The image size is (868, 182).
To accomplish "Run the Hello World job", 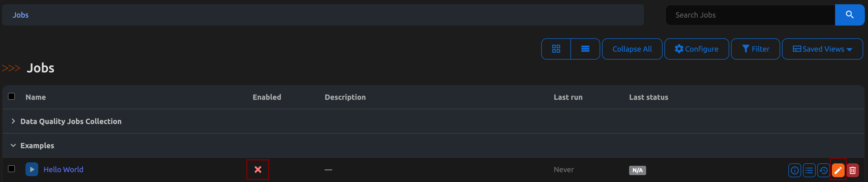I will pos(32,169).
